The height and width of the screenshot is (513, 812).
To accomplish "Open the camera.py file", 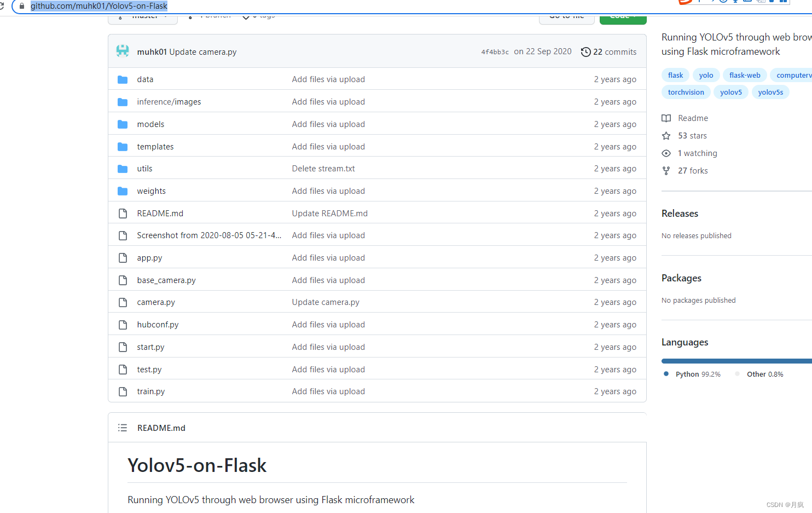I will coord(156,302).
